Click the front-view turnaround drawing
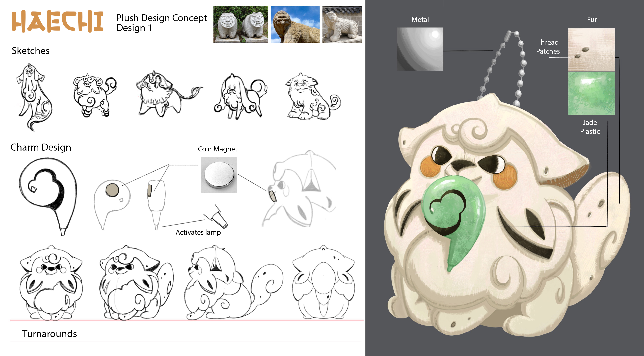This screenshot has width=644, height=356. tap(51, 283)
